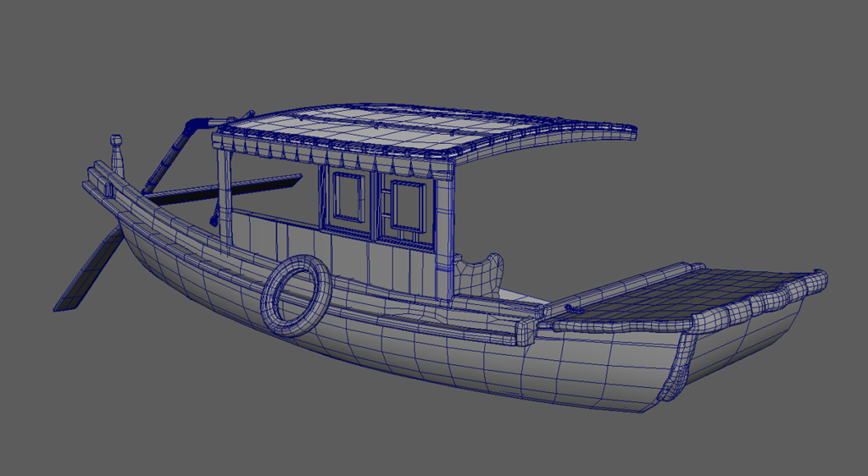The width and height of the screenshot is (868, 476).
Task: Pick the right cabin window frame
Action: pos(408,207)
